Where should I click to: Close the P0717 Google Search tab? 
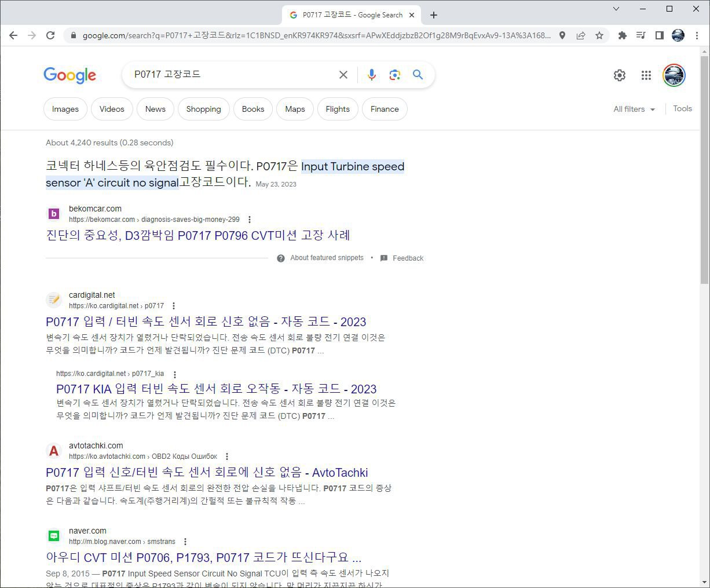(412, 15)
